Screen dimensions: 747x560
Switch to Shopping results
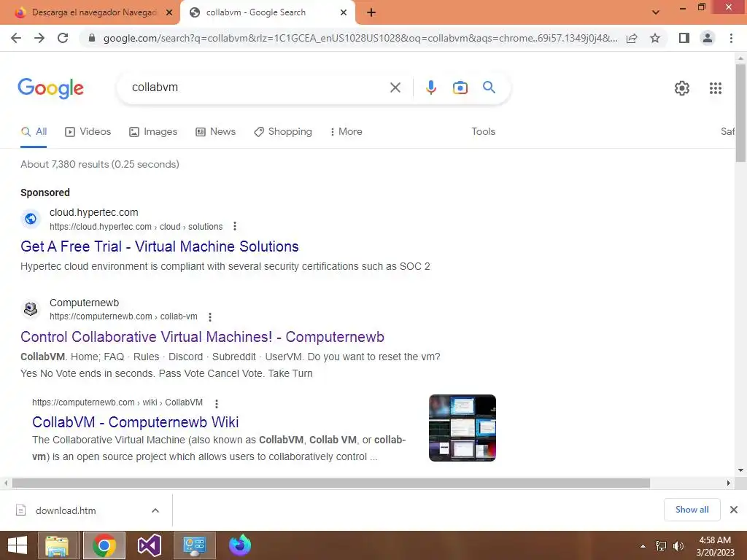(283, 132)
